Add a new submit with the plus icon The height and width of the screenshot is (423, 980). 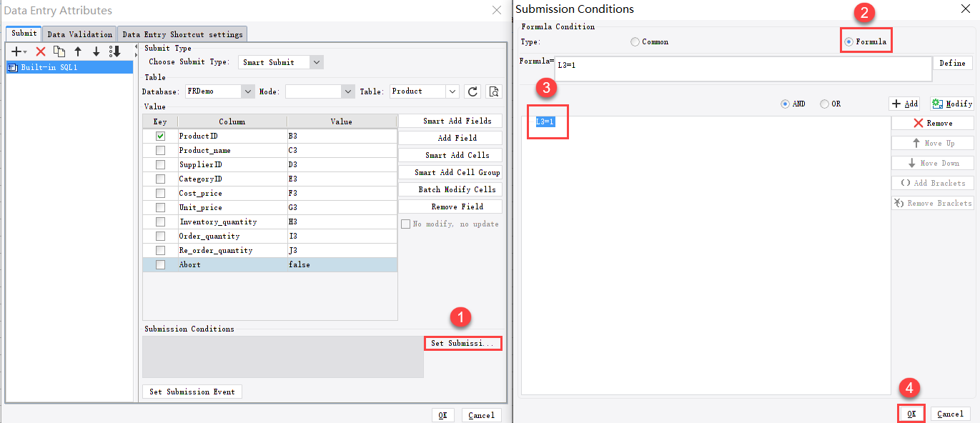pos(14,51)
